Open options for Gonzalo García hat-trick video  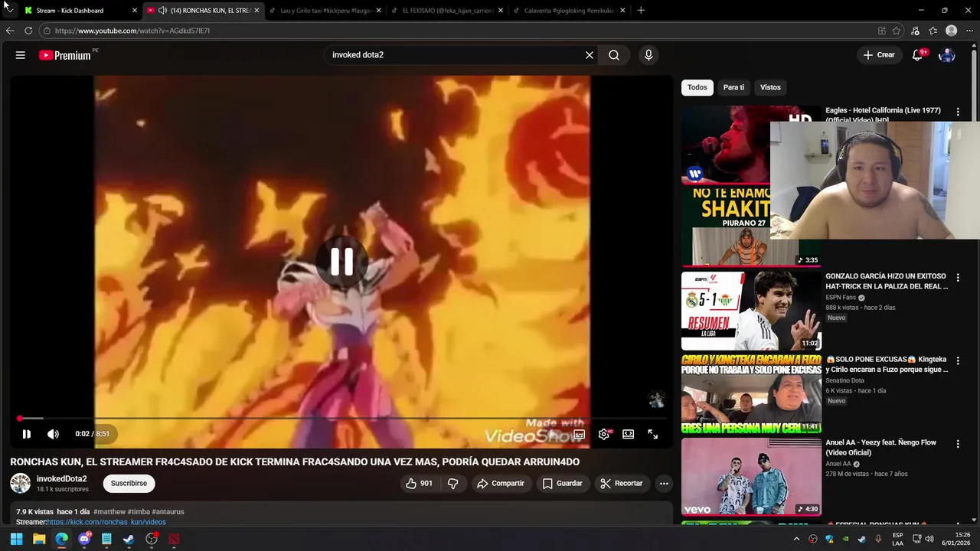coord(958,278)
